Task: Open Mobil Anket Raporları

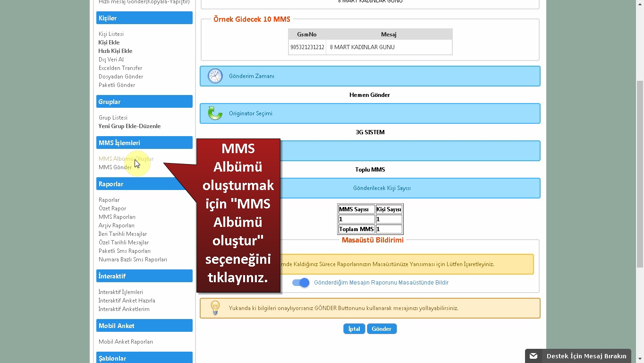Action: click(126, 342)
